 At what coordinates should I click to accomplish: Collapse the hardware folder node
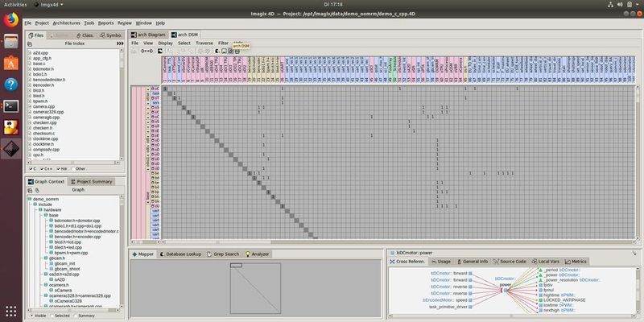(40, 210)
